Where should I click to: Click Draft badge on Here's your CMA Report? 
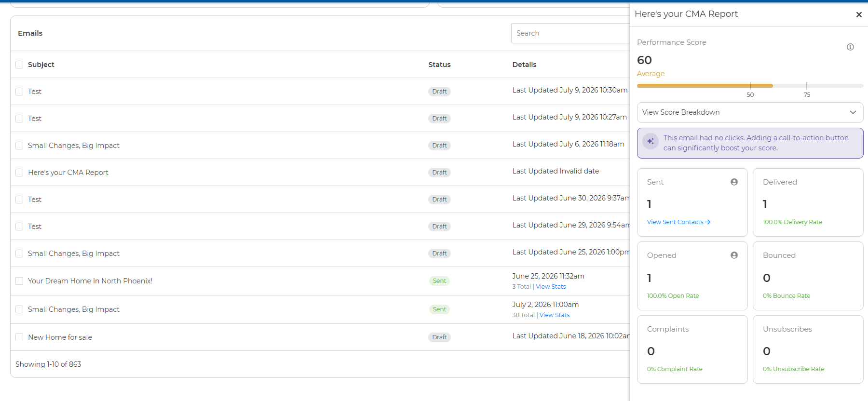[439, 173]
